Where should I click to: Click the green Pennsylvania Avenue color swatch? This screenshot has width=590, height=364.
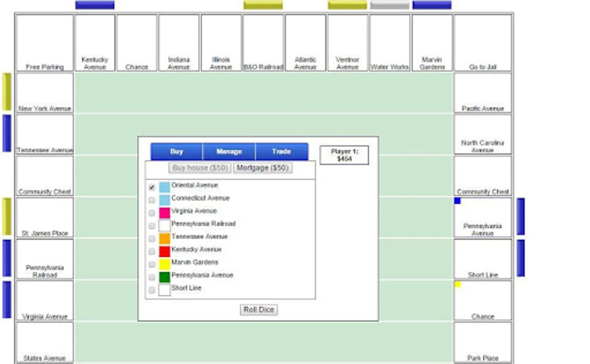(x=164, y=277)
